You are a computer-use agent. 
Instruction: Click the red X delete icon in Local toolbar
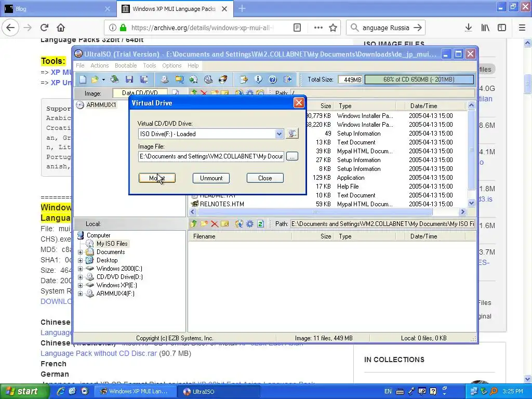pos(215,224)
